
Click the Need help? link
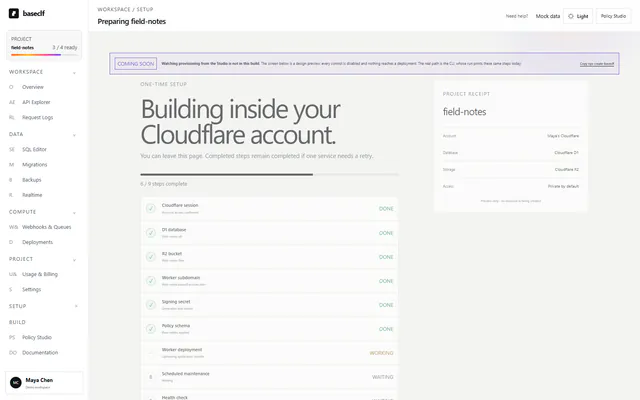pyautogui.click(x=517, y=16)
